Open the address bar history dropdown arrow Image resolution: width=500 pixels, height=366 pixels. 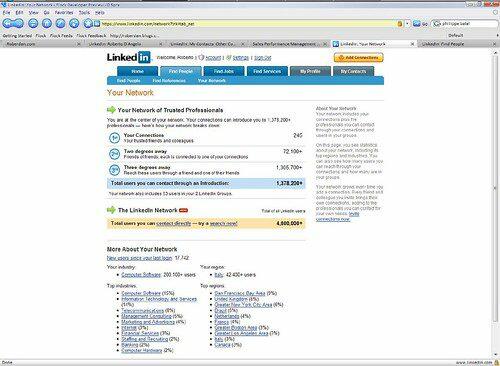(x=407, y=24)
